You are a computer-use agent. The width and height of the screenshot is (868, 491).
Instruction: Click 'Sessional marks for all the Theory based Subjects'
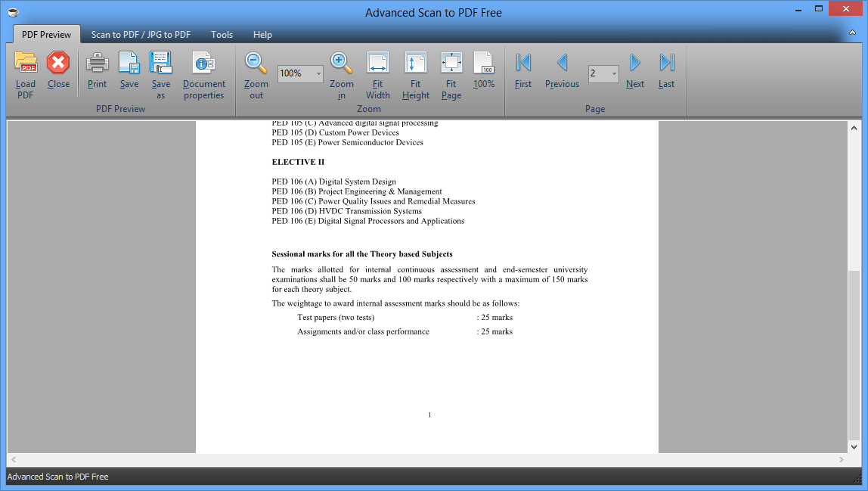[x=362, y=253]
